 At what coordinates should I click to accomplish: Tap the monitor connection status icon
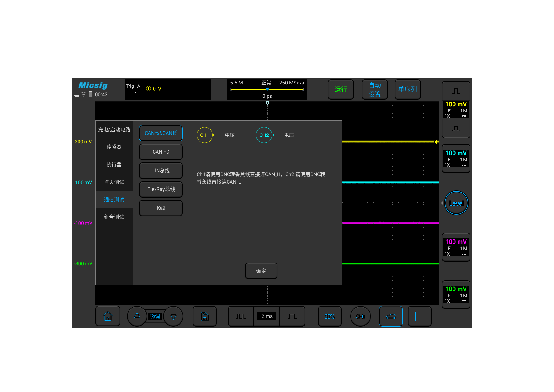point(77,94)
